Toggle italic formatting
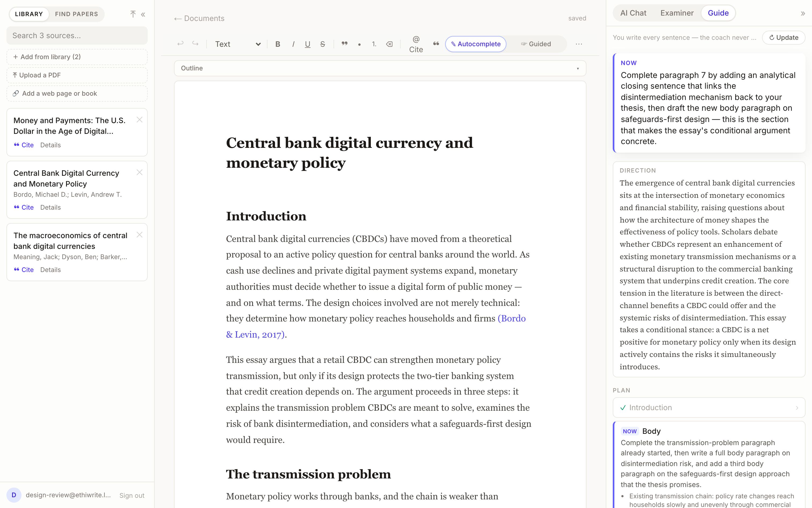Screen dimensions: 812x508 click(293, 44)
